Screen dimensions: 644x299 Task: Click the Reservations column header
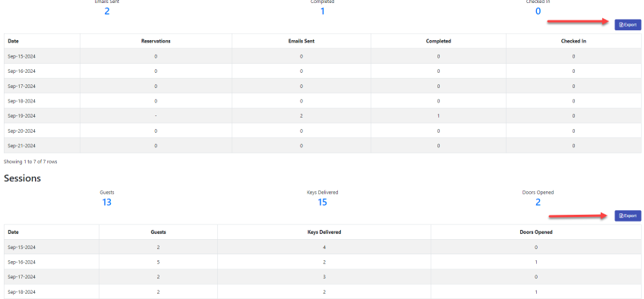pos(156,41)
